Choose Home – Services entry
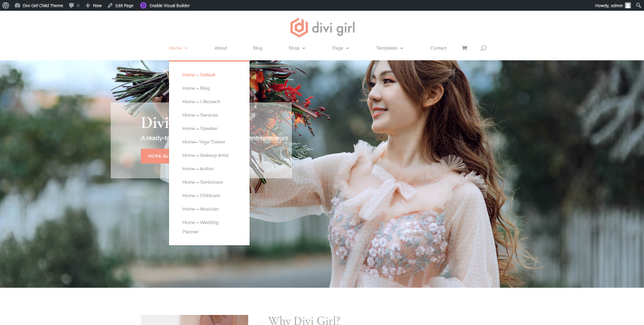 coord(200,115)
